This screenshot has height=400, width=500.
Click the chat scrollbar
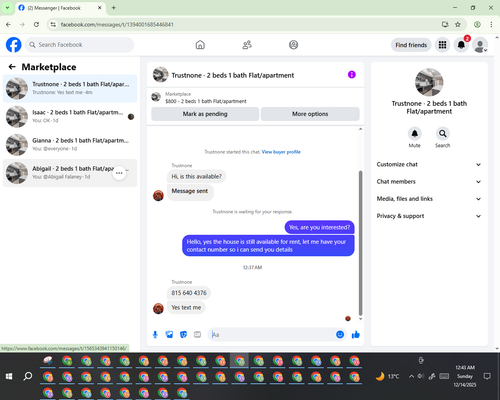coord(360,243)
